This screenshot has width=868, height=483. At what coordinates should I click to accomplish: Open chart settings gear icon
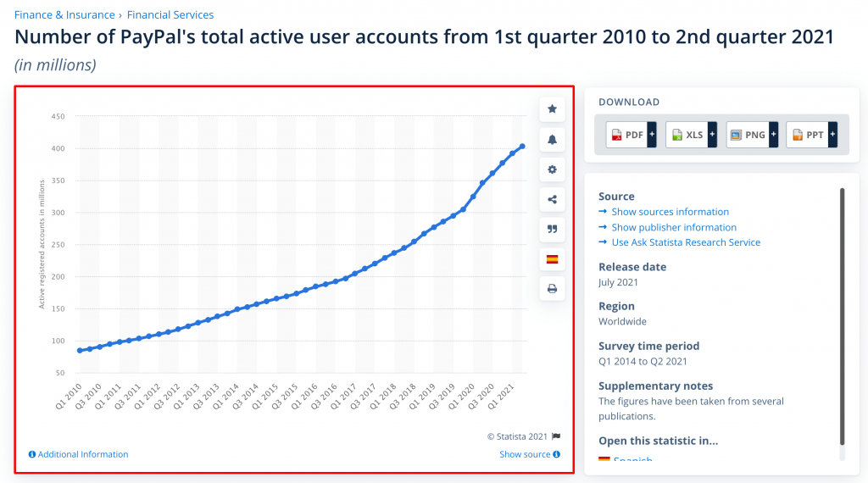[552, 169]
